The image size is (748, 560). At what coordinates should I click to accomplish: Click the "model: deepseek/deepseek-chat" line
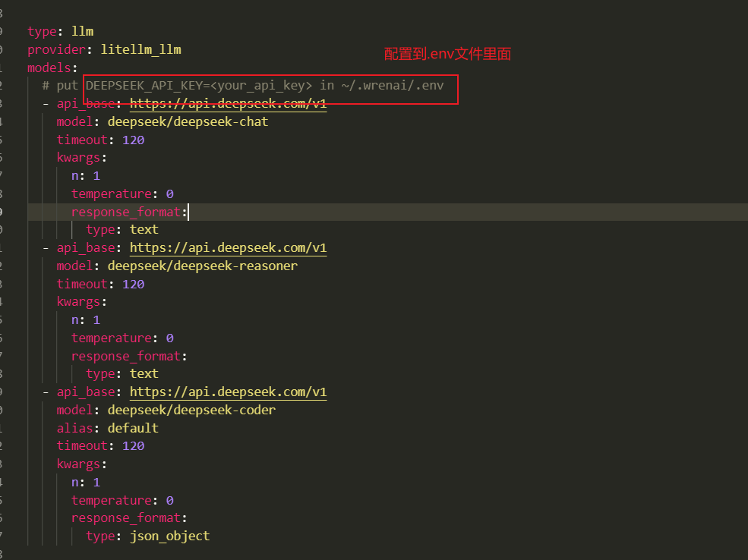coord(163,121)
